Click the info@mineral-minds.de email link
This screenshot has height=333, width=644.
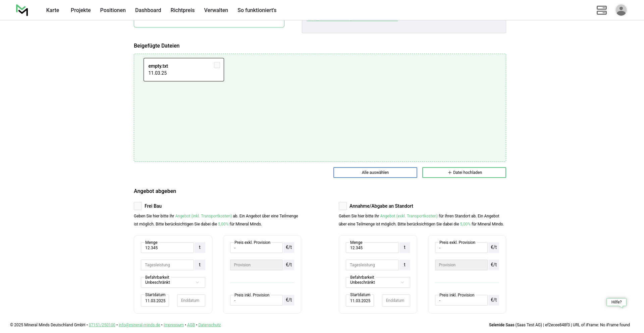[x=139, y=325]
